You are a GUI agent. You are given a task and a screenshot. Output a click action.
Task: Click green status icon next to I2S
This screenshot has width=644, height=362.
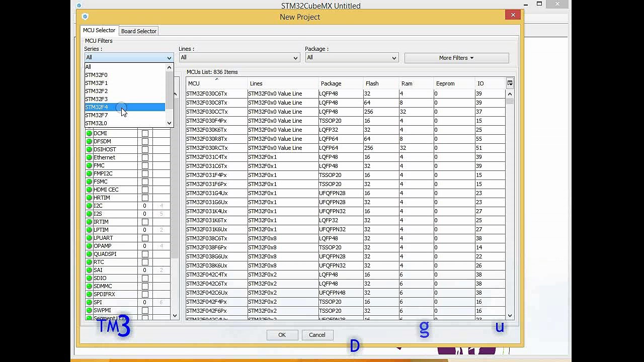coord(89,214)
